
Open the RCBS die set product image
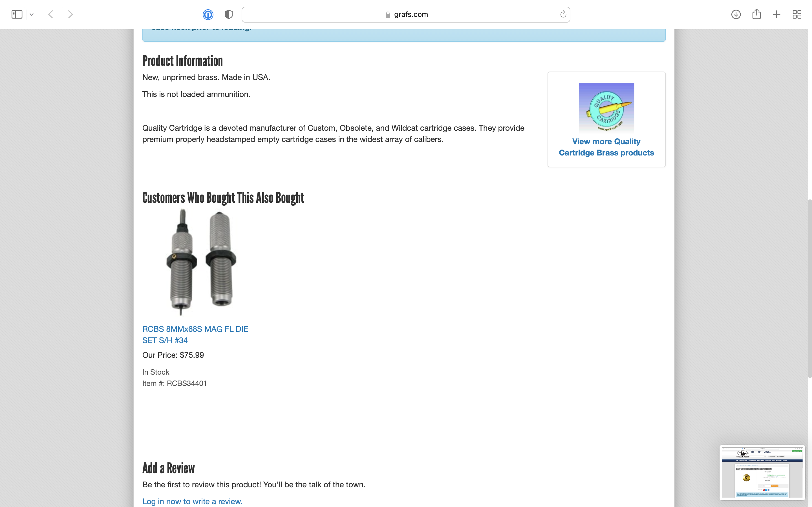click(x=201, y=263)
